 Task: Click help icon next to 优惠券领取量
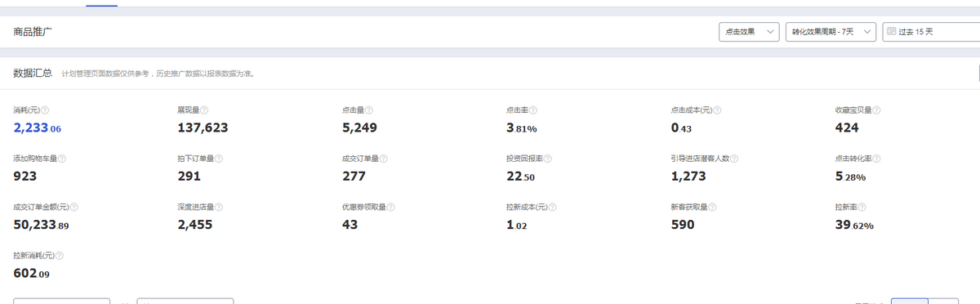coord(390,207)
